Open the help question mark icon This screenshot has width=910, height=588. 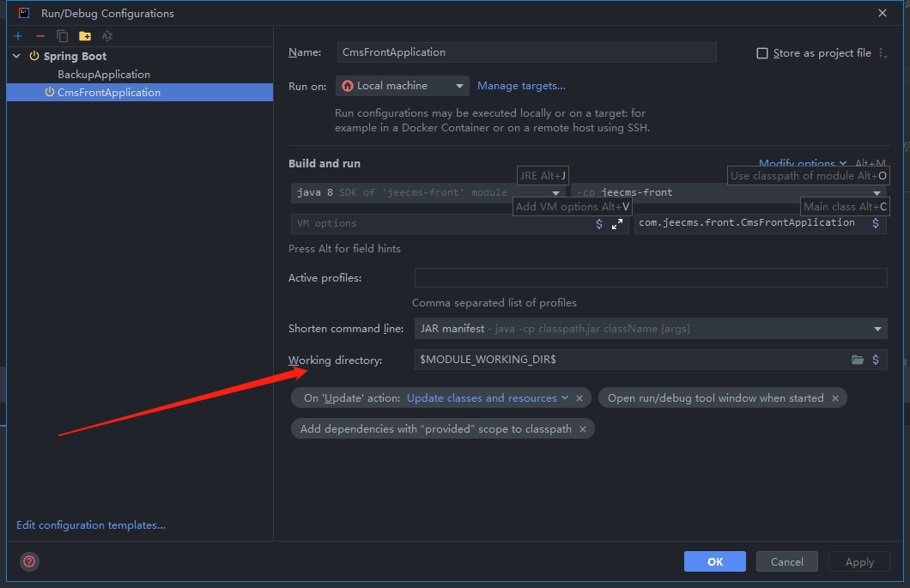click(29, 561)
